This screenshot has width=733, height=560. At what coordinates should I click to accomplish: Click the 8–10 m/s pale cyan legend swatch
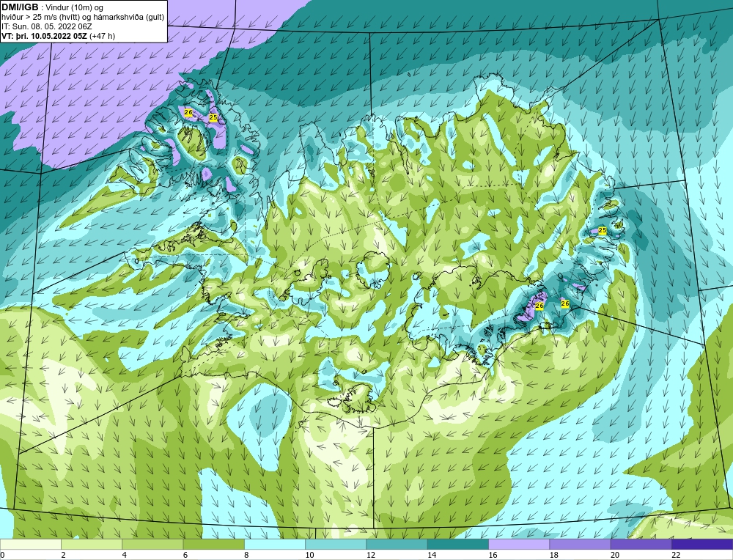[x=275, y=544]
